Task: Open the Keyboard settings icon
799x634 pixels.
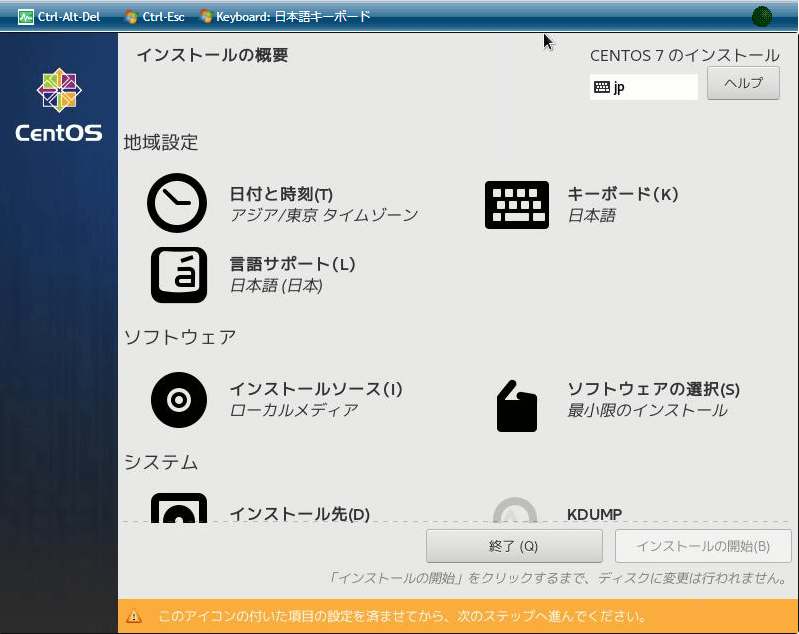Action: point(517,205)
